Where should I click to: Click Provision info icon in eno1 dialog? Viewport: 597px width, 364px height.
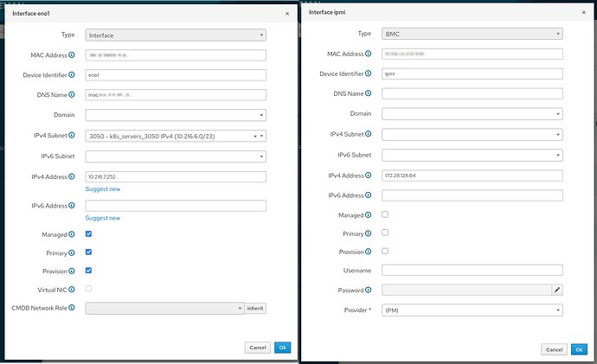[72, 271]
